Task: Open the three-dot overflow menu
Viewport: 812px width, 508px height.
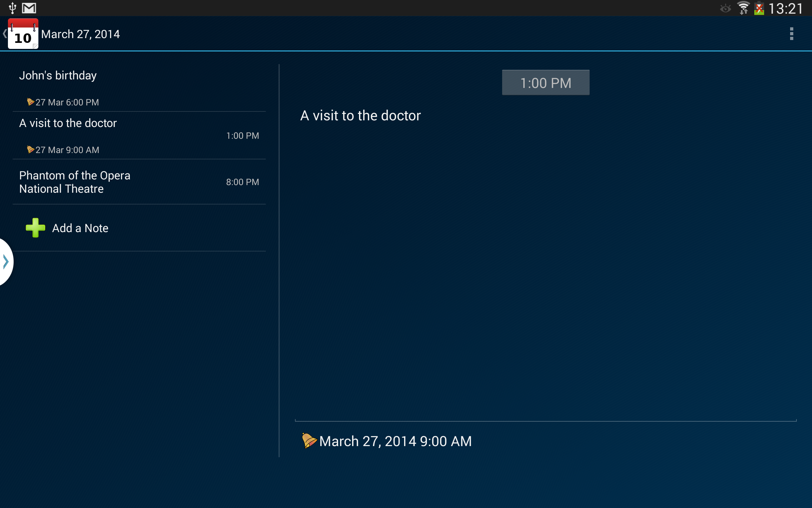Action: click(x=791, y=34)
